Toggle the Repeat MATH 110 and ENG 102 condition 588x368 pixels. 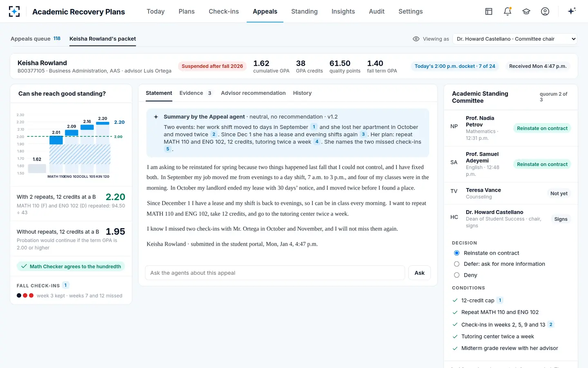pos(455,312)
